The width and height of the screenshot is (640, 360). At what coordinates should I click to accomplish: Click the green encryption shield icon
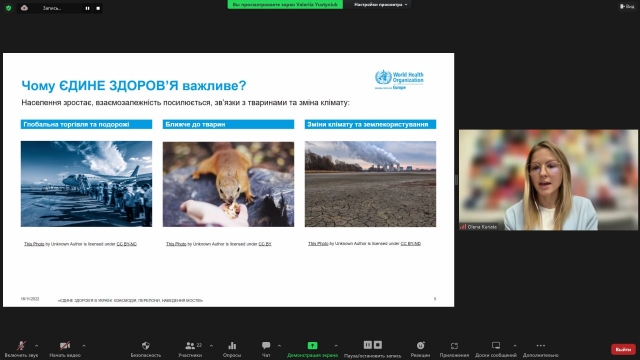(8, 8)
